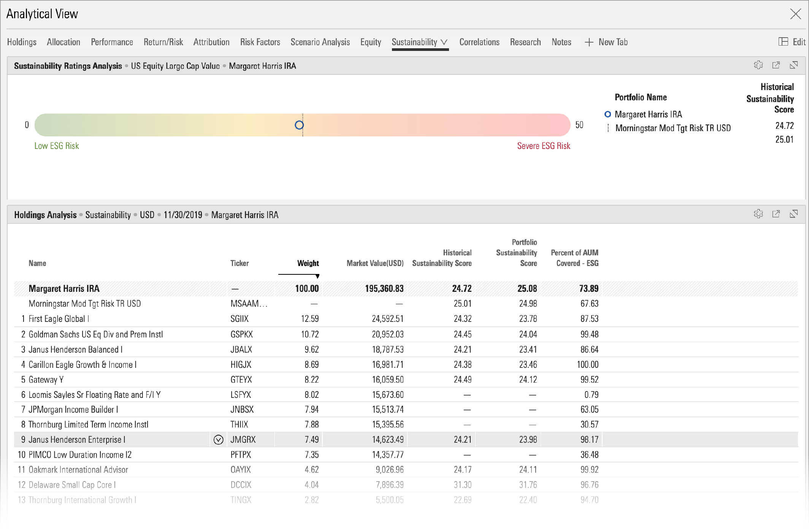Select Janus Henderson Enterprise I name
The image size is (809, 532).
click(x=77, y=440)
